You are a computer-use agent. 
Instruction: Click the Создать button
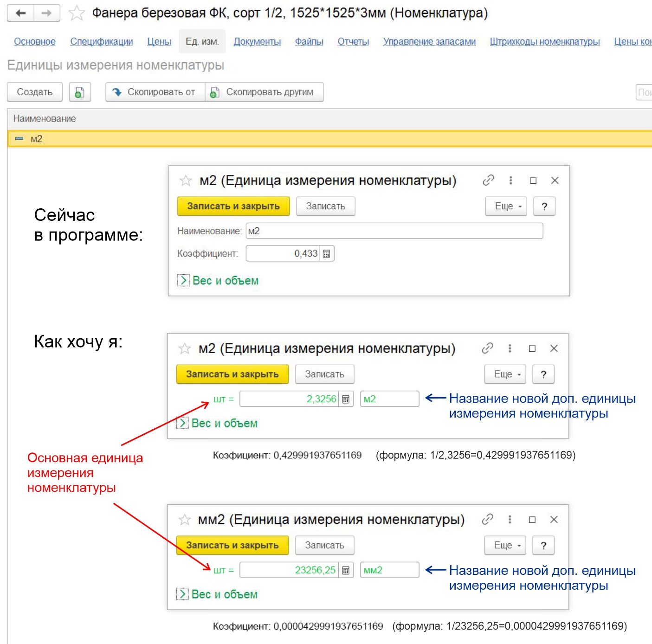(x=35, y=92)
